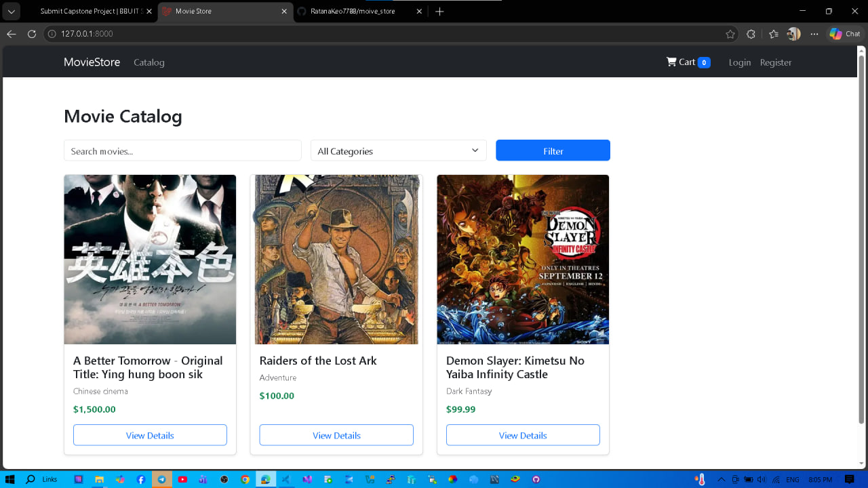This screenshot has height=488, width=868.
Task: Click the $1,500.00 price text
Action: (94, 409)
